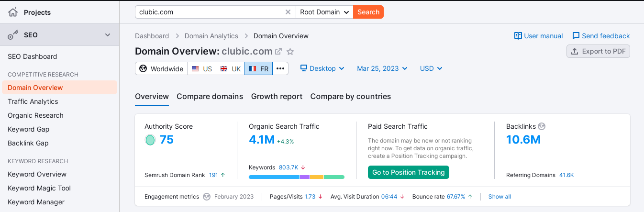This screenshot has height=212, width=644.
Task: Switch to the Overview tab
Action: (152, 96)
